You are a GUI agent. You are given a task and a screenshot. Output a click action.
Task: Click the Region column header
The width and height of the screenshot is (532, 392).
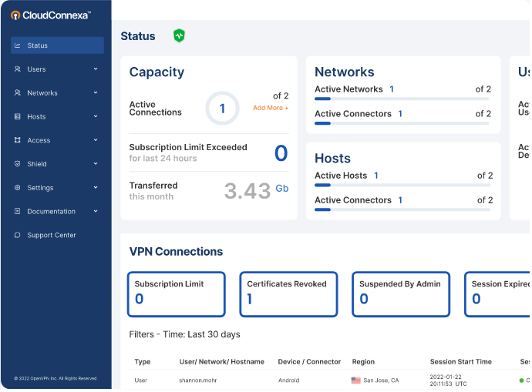click(x=363, y=361)
